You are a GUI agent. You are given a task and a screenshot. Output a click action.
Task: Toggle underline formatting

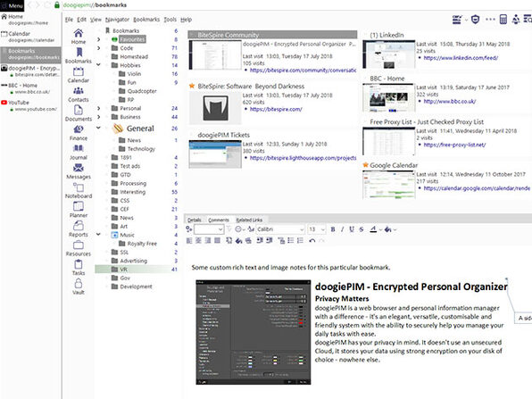coord(352,229)
